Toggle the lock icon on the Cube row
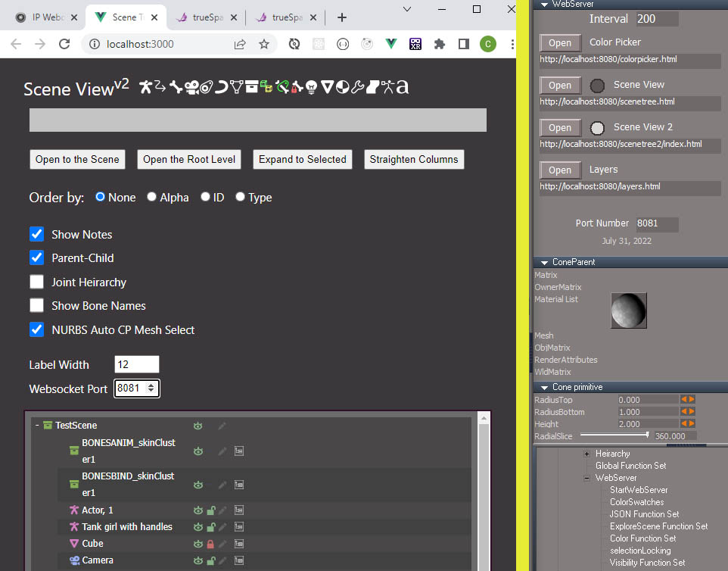 click(210, 544)
